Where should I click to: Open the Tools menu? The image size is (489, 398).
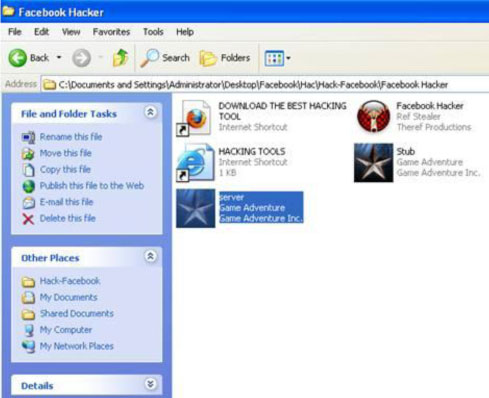pos(153,32)
